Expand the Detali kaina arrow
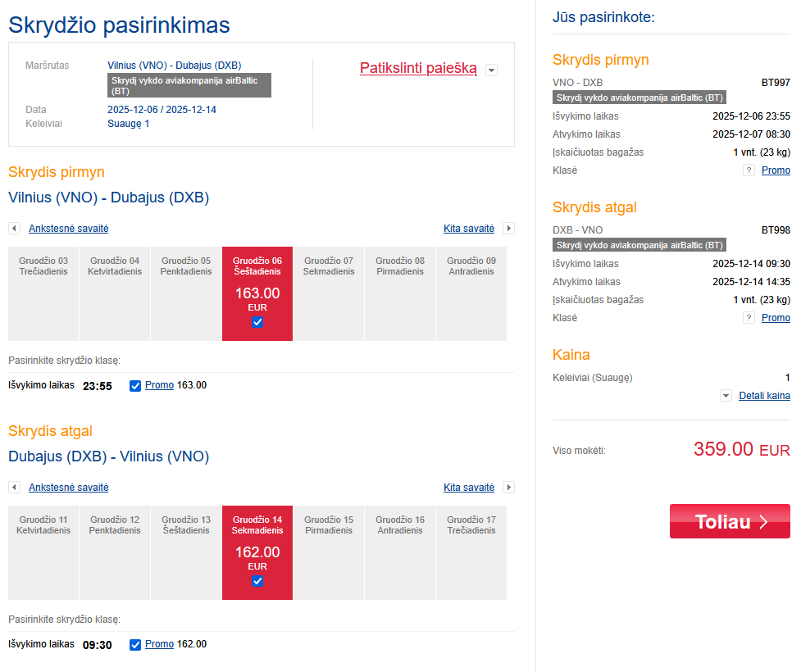The image size is (801, 672). pyautogui.click(x=726, y=396)
